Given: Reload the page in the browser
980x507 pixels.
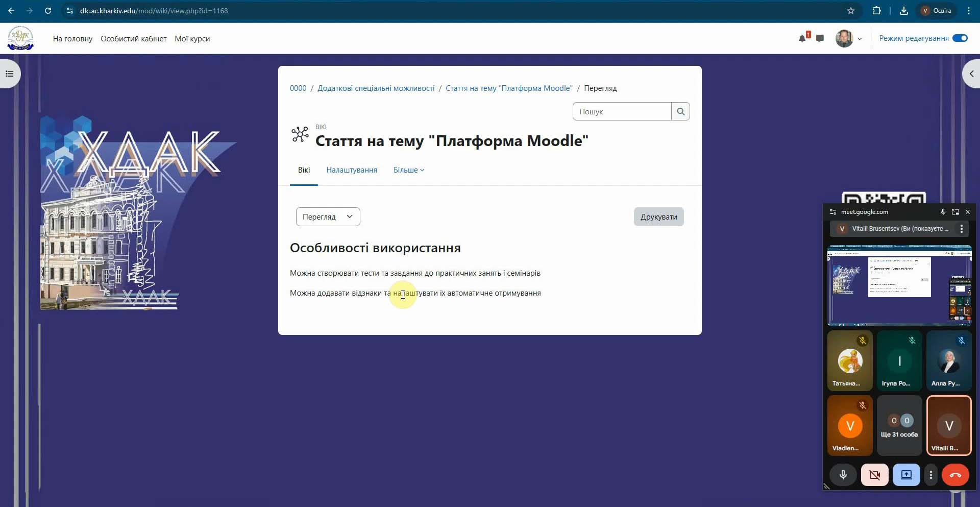Looking at the screenshot, I should coord(48,11).
